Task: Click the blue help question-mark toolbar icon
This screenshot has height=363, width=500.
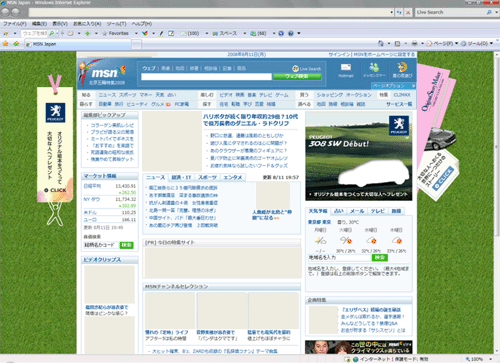Action: tap(291, 33)
